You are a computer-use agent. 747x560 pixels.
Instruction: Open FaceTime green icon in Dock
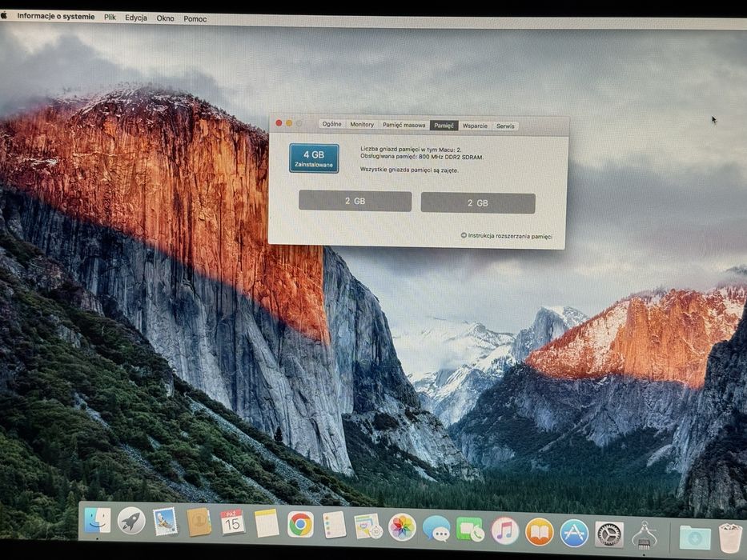coord(470,530)
